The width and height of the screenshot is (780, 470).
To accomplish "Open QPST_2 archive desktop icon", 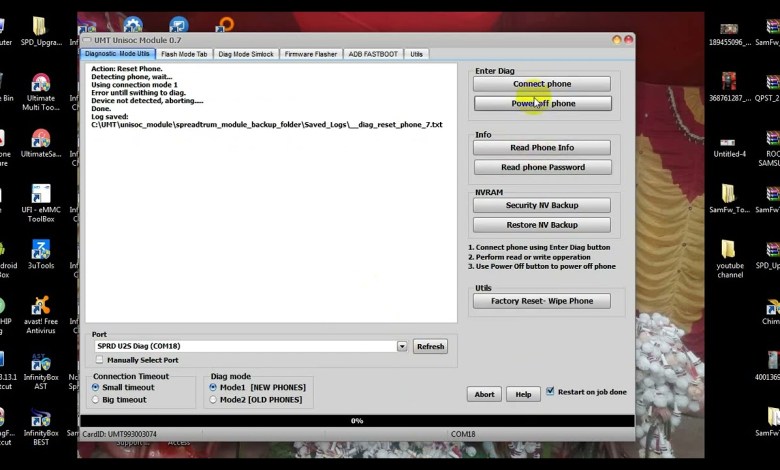I will pos(769,87).
